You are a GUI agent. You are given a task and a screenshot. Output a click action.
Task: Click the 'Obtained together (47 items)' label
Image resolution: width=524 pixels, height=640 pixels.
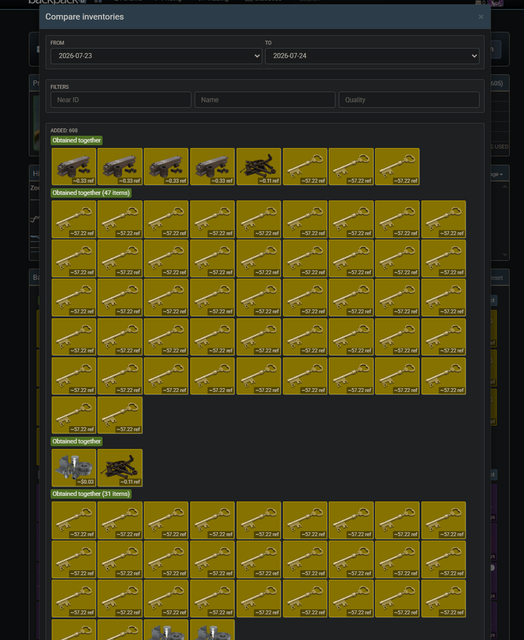[91, 193]
